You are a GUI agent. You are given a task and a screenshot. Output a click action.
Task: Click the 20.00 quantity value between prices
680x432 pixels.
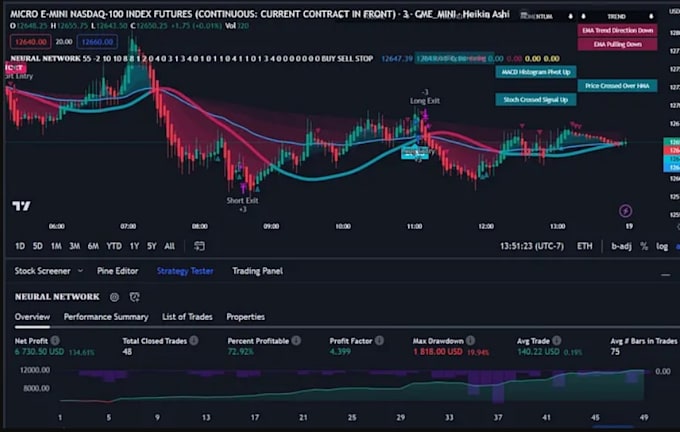[x=64, y=42]
